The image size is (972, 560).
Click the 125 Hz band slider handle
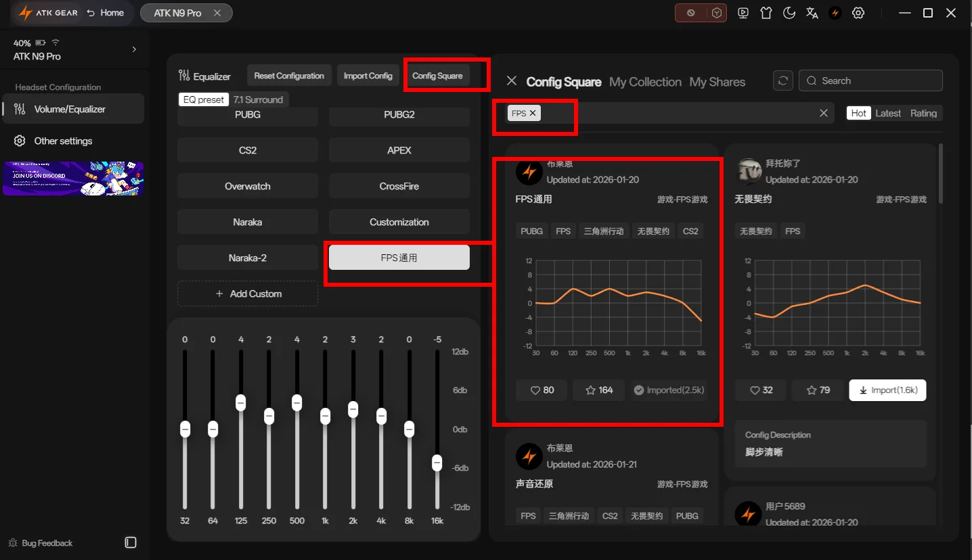(241, 402)
